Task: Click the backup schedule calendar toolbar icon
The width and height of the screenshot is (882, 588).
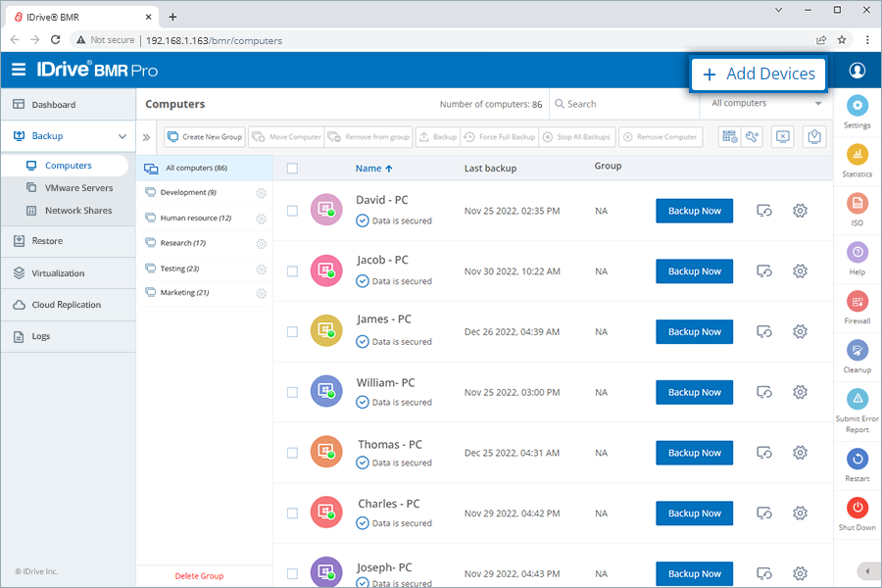Action: (729, 136)
